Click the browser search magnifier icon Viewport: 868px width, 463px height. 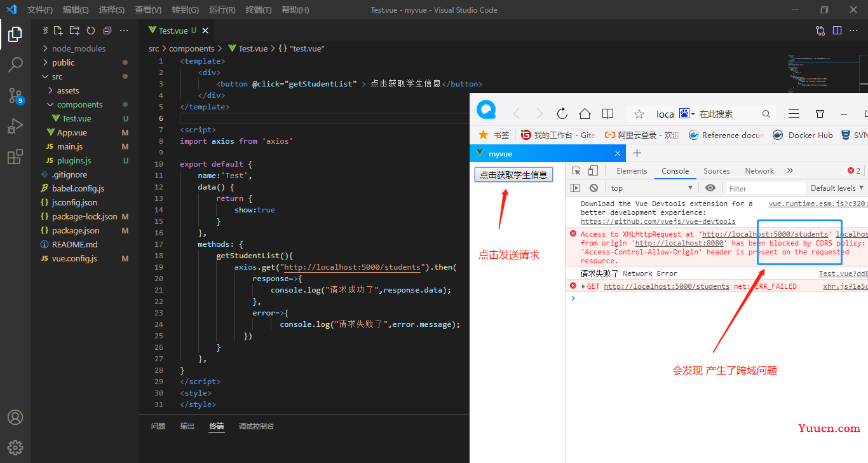(x=766, y=114)
